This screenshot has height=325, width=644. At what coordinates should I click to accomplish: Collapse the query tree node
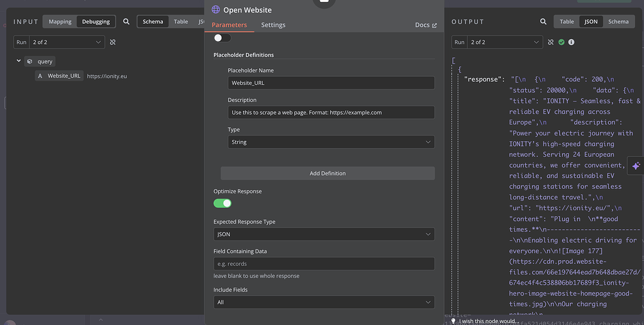[x=19, y=61]
